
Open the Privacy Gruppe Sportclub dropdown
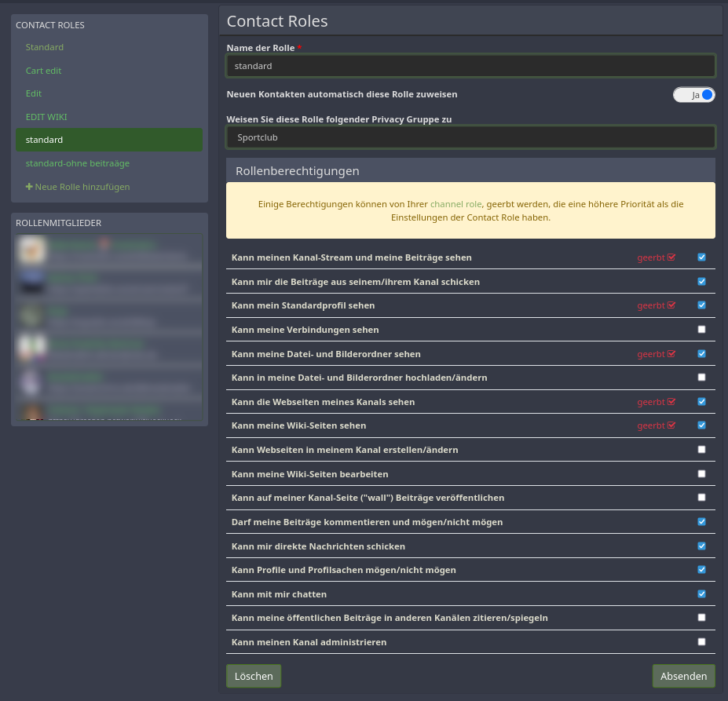pyautogui.click(x=470, y=137)
